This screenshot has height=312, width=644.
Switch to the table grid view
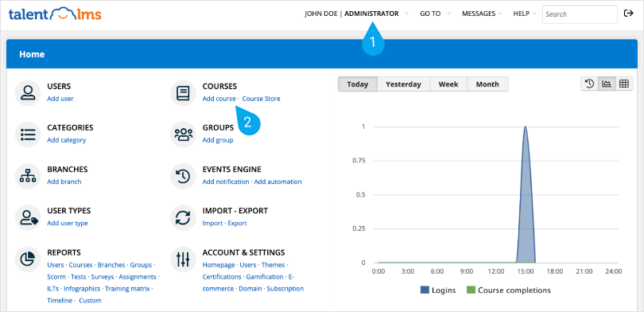624,84
